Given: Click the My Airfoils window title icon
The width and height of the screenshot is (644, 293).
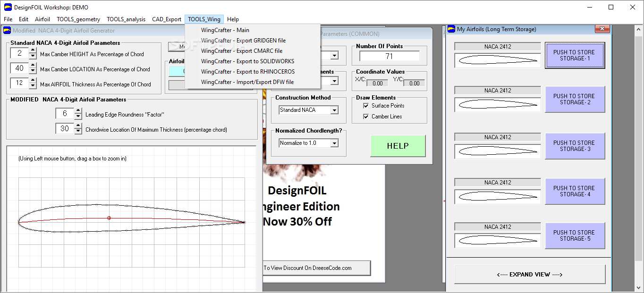Looking at the screenshot, I should coord(451,29).
